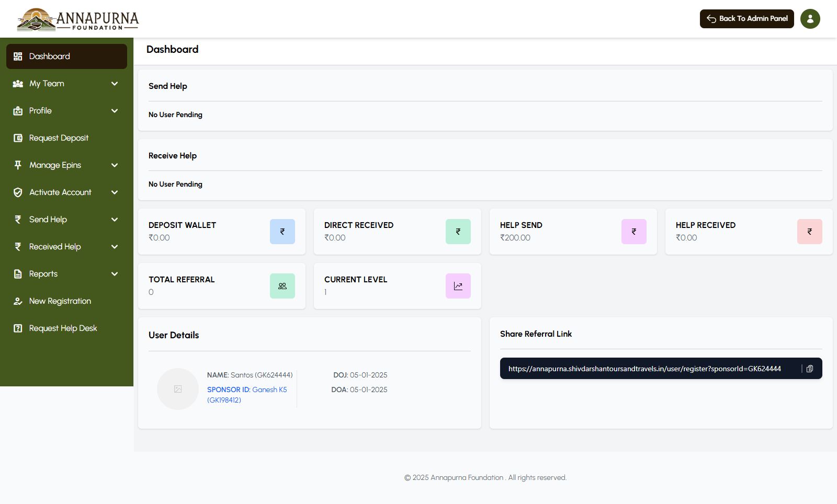Viewport: 837px width, 504px height.
Task: Click the Deposit Wallet rupee icon
Action: tap(282, 232)
